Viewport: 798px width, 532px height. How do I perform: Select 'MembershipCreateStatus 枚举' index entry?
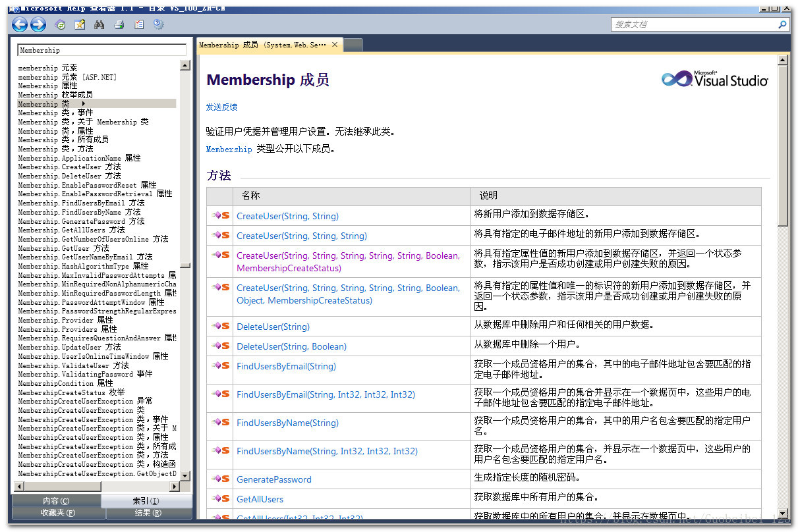(71, 392)
